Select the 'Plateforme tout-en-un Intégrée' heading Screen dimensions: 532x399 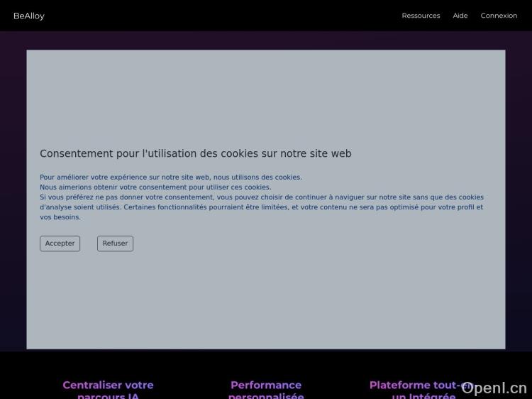click(415, 389)
